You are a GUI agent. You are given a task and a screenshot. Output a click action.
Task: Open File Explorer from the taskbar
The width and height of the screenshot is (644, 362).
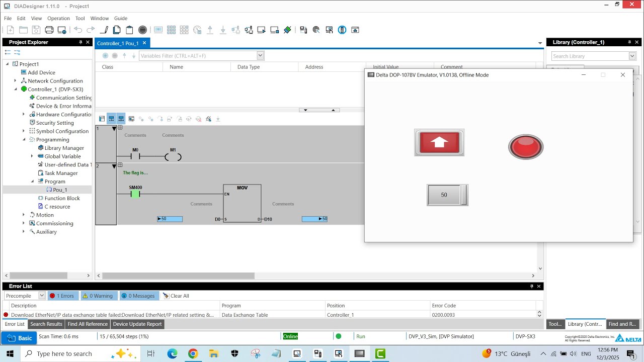[214, 353]
